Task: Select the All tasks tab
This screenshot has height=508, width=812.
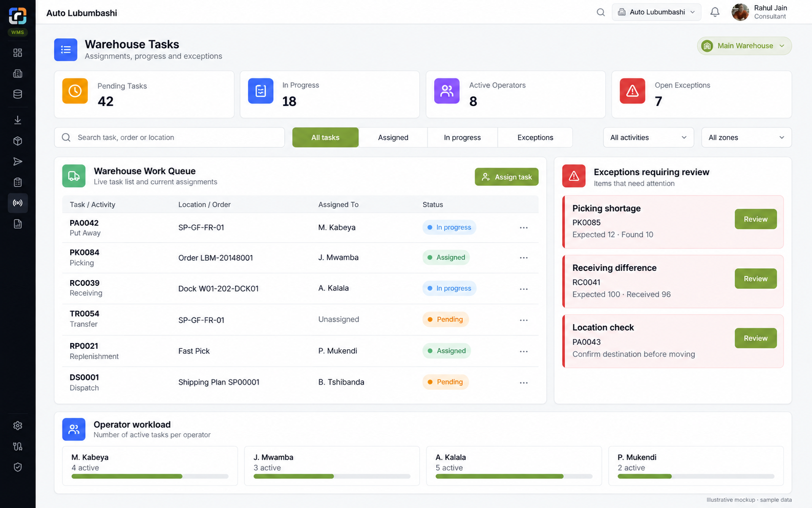Action: [x=326, y=137]
